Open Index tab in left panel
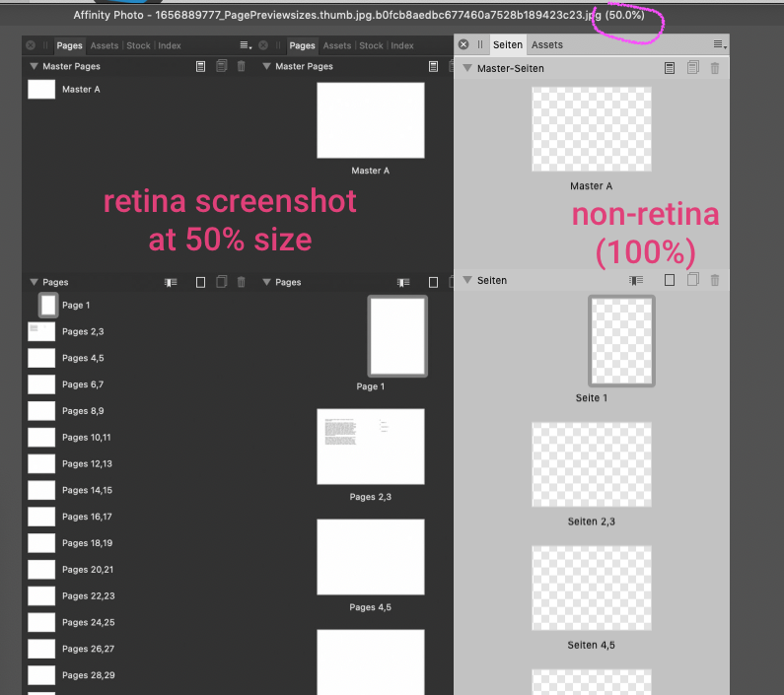Screen dimensions: 784x695 pos(170,45)
